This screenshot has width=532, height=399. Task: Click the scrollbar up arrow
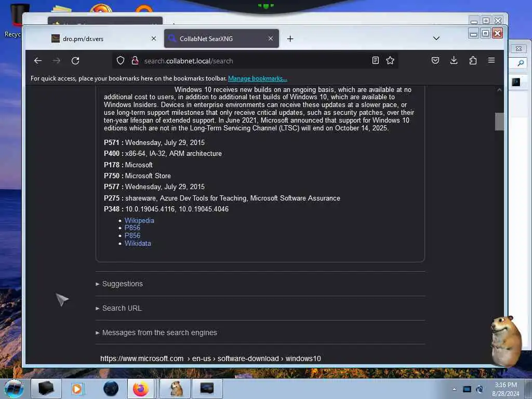499,90
